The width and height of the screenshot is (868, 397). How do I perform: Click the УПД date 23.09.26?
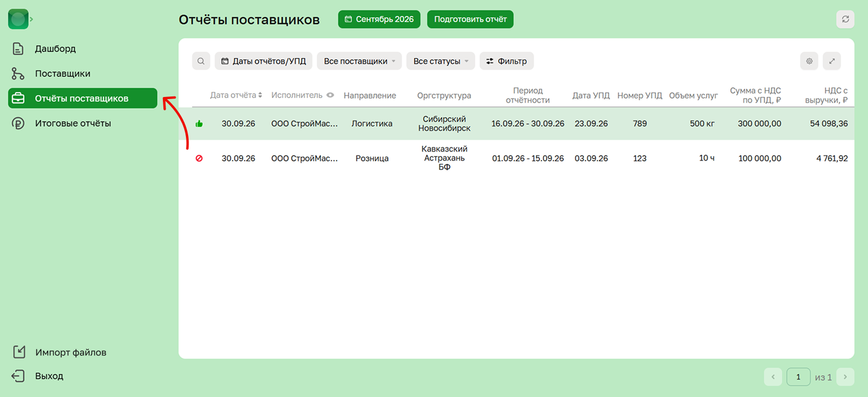pyautogui.click(x=591, y=124)
